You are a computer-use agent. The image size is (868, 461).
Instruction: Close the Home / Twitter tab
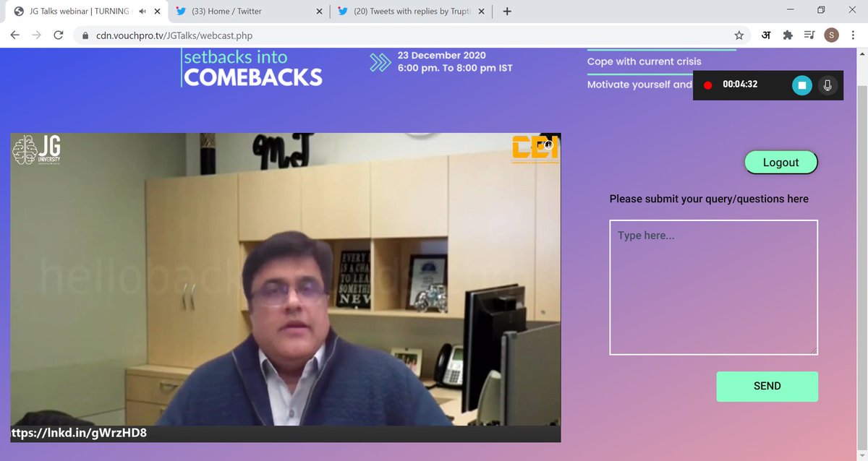320,12
